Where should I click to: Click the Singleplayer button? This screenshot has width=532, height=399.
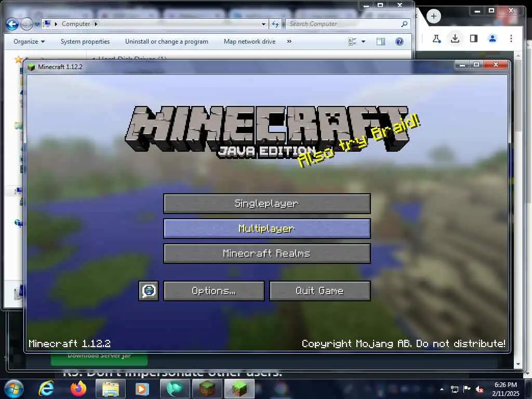(267, 204)
